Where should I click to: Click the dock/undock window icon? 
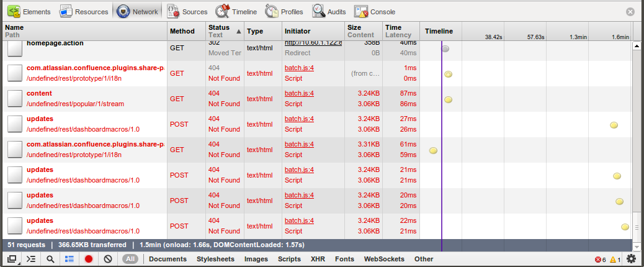12,259
